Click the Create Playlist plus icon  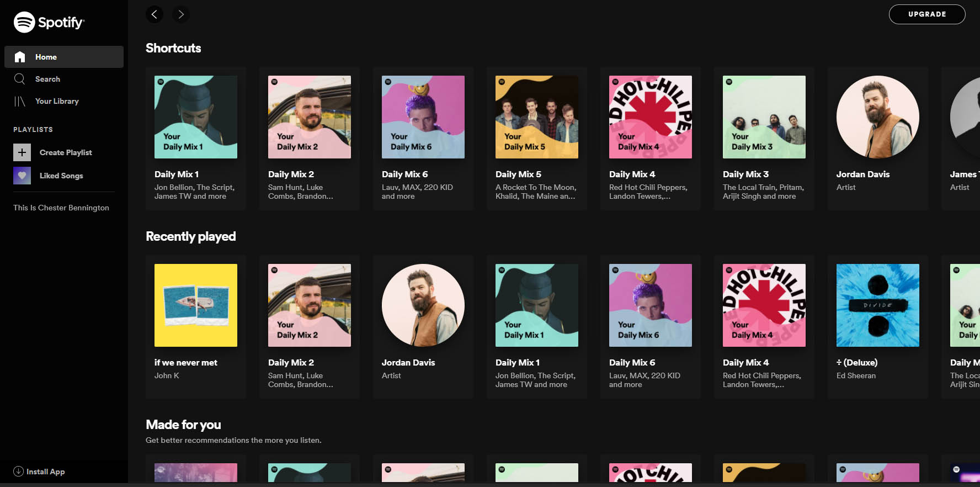22,152
